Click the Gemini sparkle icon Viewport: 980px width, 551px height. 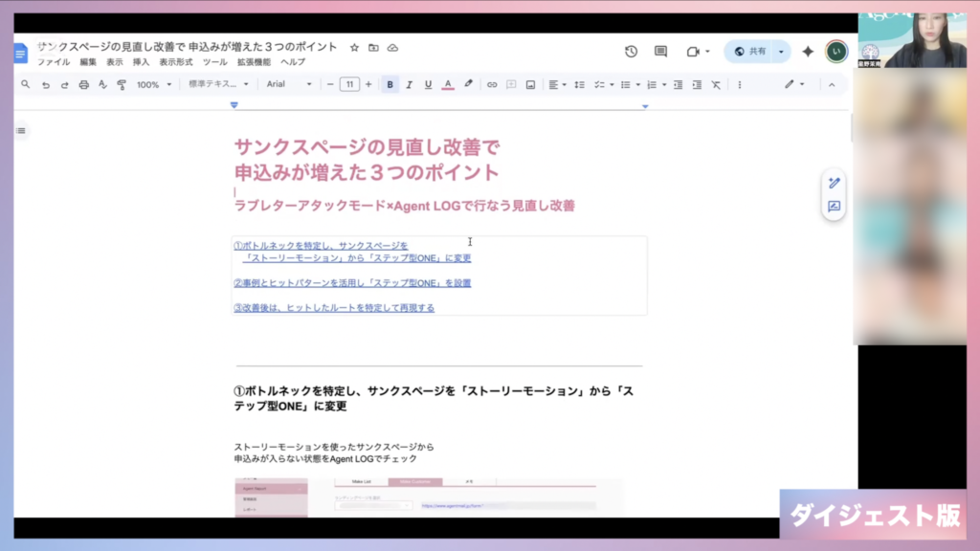[x=808, y=52]
